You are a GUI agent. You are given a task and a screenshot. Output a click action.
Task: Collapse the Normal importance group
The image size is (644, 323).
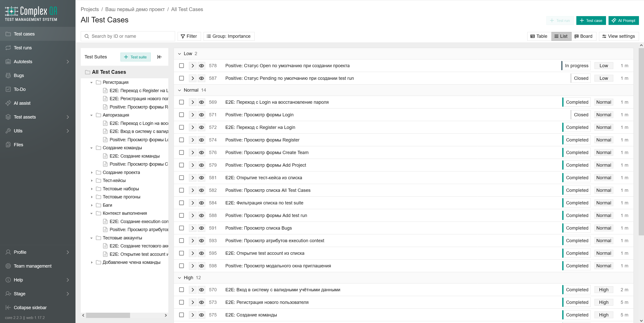click(x=179, y=90)
